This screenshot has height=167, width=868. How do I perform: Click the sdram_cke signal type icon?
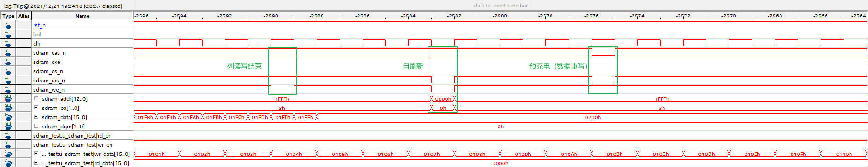[8, 62]
